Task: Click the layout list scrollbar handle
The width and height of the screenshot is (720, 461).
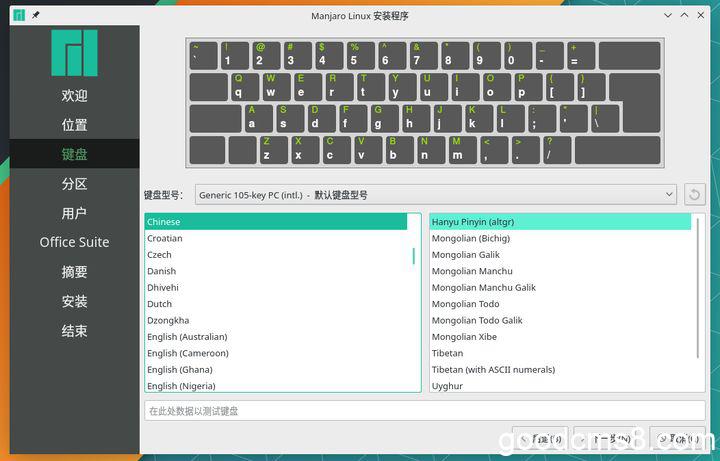Action: coord(414,256)
